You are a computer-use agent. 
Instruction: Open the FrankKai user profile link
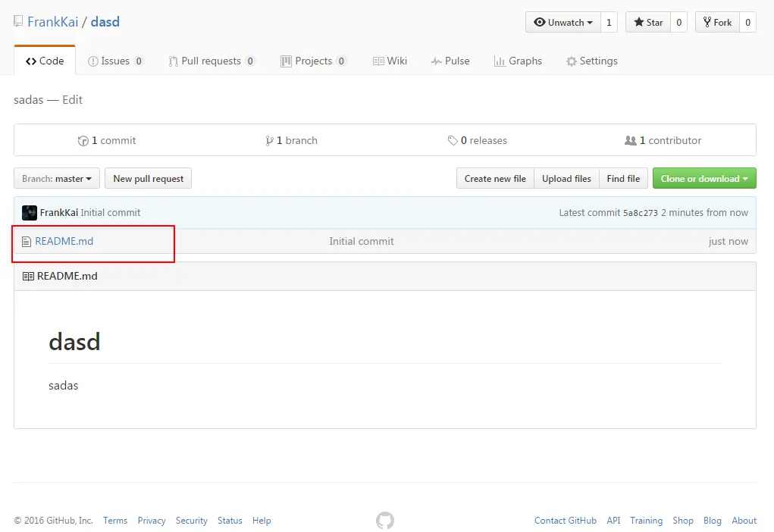(x=53, y=22)
